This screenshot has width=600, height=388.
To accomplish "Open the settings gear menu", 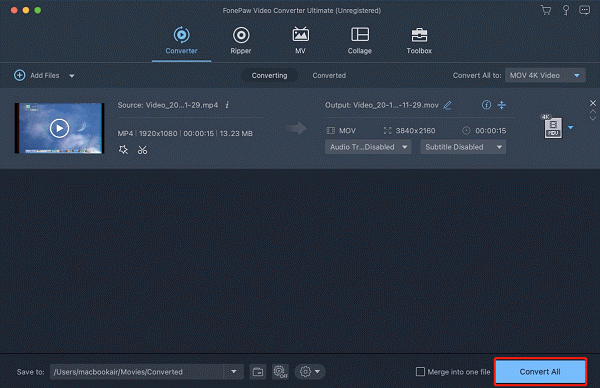I will tap(310, 372).
